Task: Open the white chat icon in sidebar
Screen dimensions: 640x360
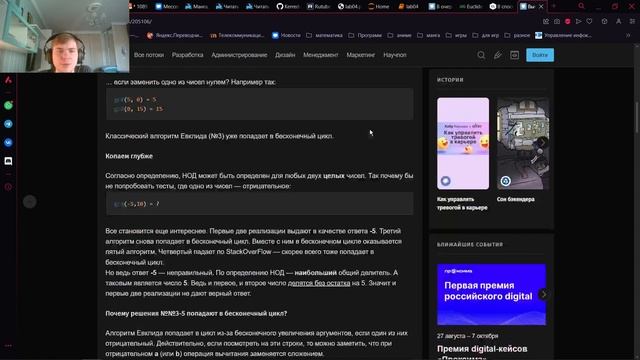Action: click(x=8, y=161)
